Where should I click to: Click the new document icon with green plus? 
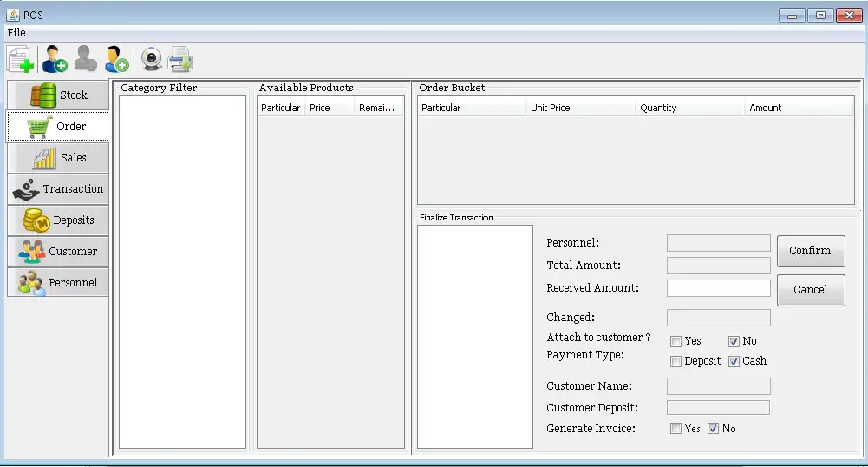21,59
